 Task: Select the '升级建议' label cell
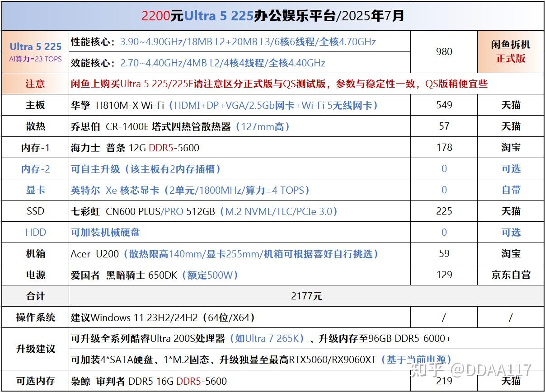35,349
